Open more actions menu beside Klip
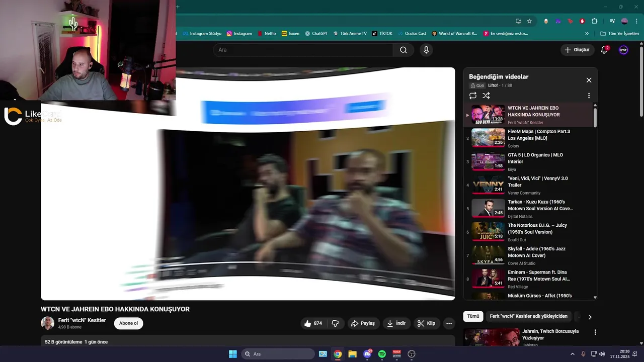Screen dimensions: 644x362 point(449,323)
